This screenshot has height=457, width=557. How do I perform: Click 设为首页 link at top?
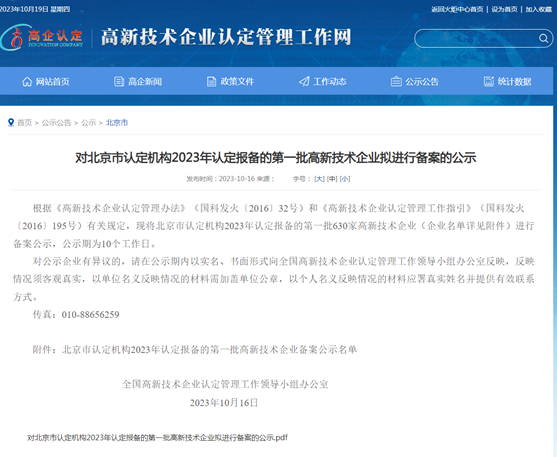(504, 9)
